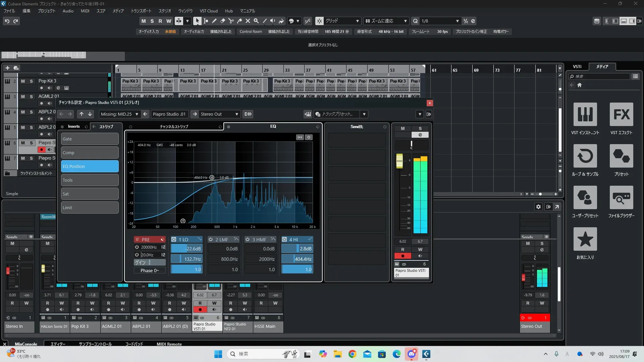644x362 pixels.
Task: Choose the Zoom magnifier tool
Action: click(x=256, y=21)
